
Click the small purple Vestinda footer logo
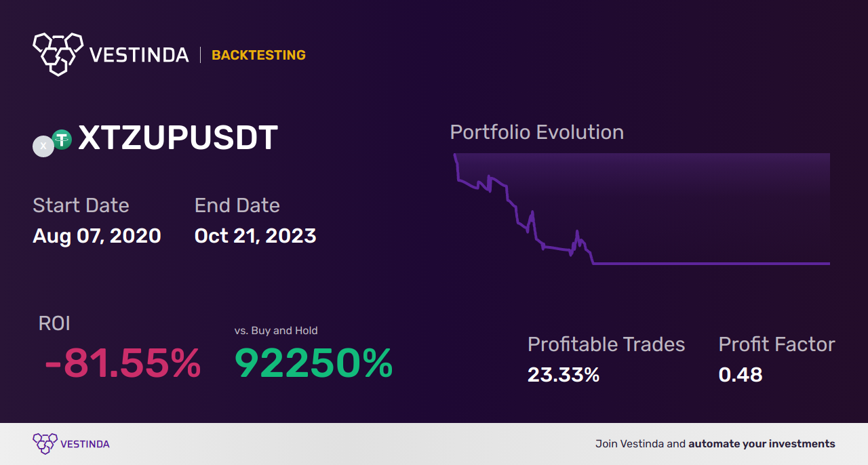(x=44, y=444)
